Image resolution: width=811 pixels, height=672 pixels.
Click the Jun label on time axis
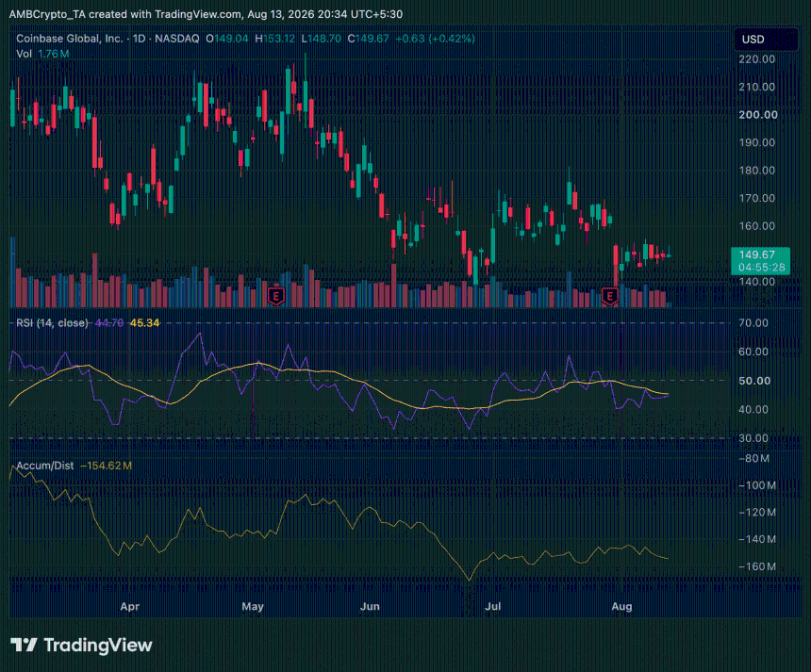pyautogui.click(x=370, y=606)
